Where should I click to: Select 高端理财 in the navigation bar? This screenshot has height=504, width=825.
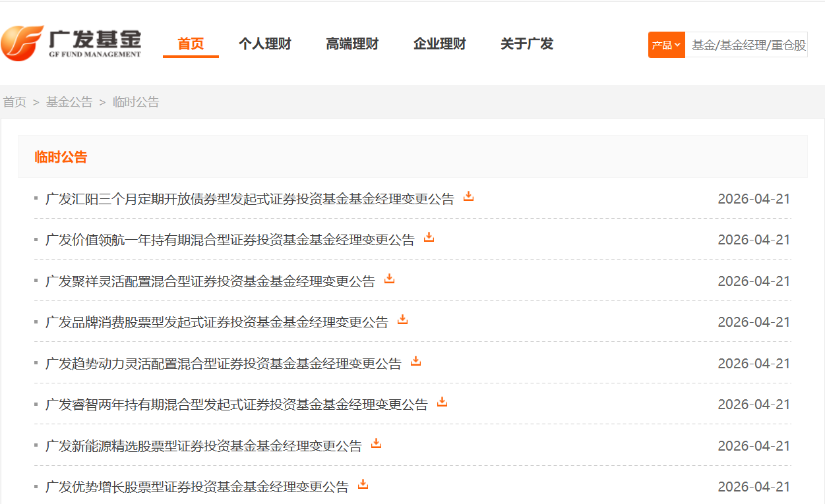352,44
